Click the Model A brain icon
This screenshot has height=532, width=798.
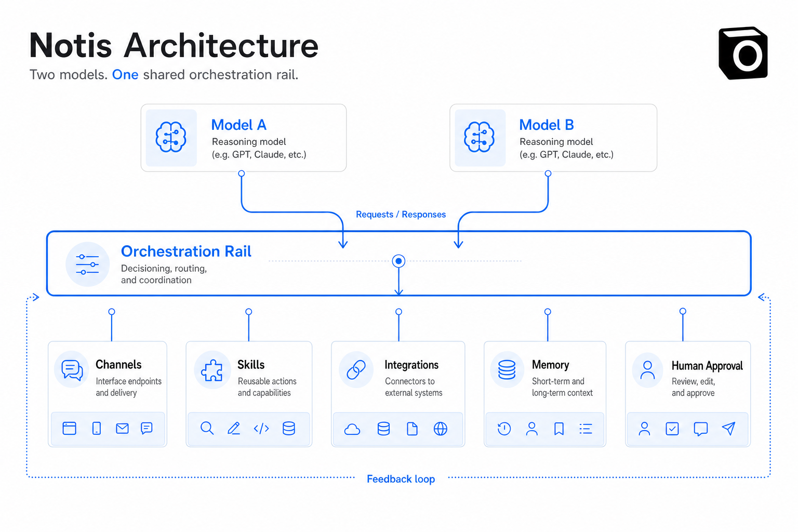(171, 137)
